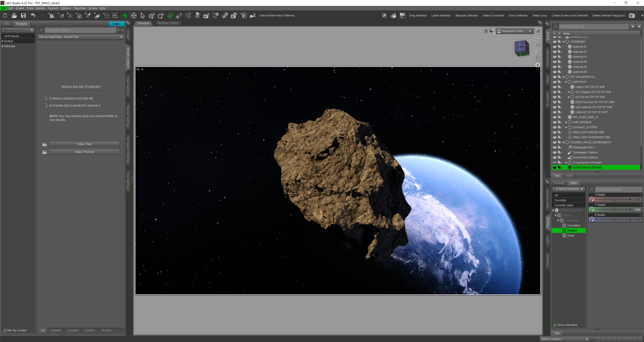
Task: Create a new distant light
Action: coord(61,15)
